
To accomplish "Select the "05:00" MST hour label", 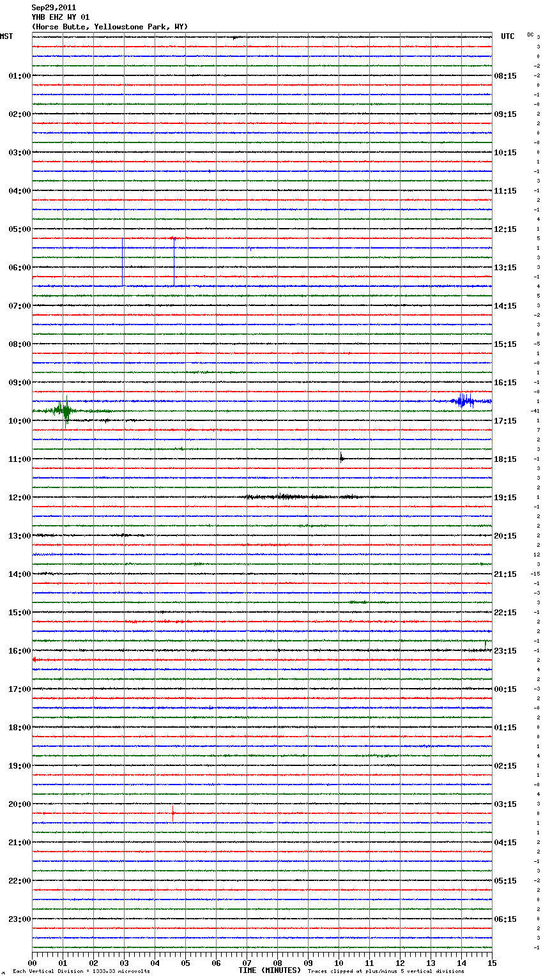I will 20,229.
